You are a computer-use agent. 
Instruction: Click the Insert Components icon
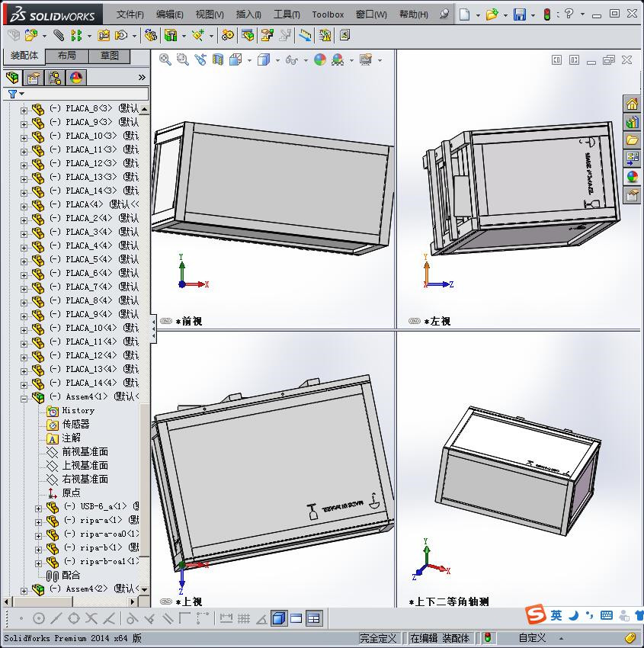pos(31,36)
